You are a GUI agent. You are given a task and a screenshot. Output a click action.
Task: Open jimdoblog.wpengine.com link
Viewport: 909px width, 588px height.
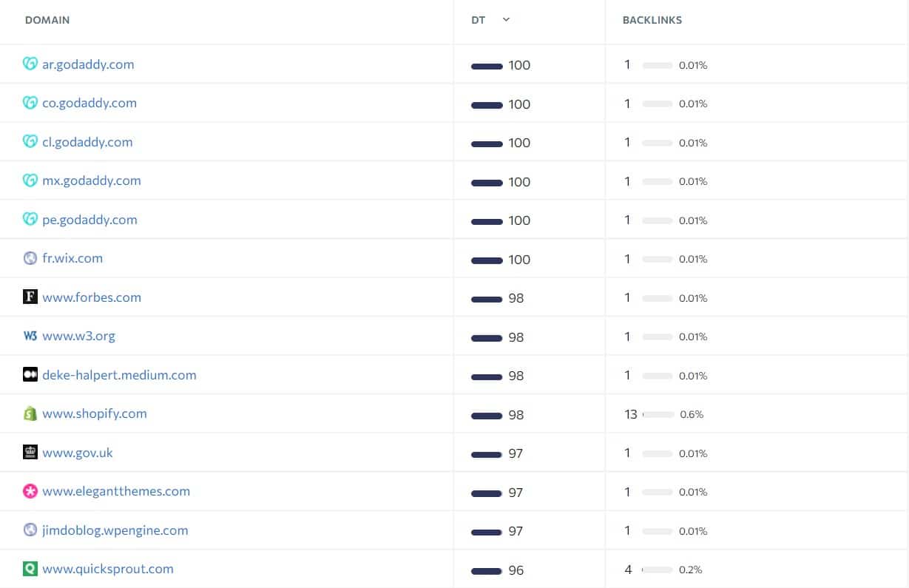pos(115,530)
